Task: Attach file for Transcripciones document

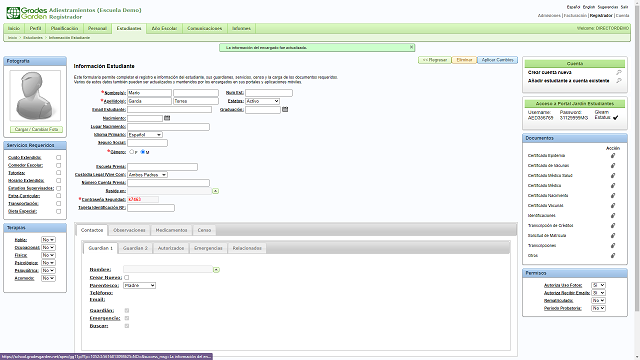Action: 613,245
